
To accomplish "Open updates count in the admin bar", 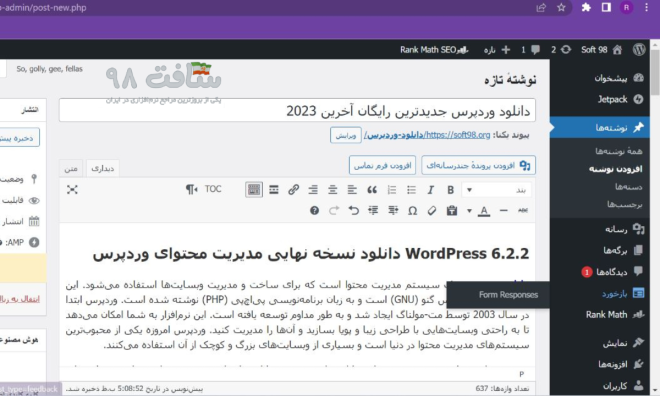I will point(561,50).
